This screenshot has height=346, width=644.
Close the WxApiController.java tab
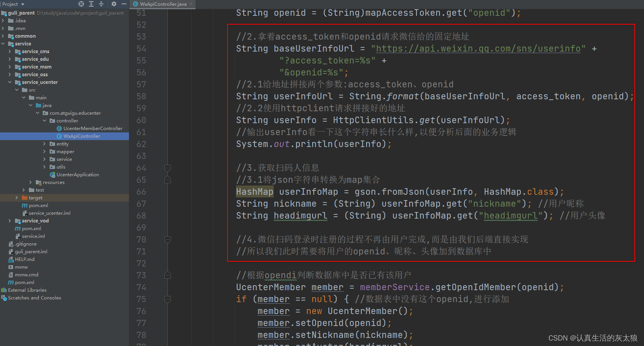coord(191,4)
